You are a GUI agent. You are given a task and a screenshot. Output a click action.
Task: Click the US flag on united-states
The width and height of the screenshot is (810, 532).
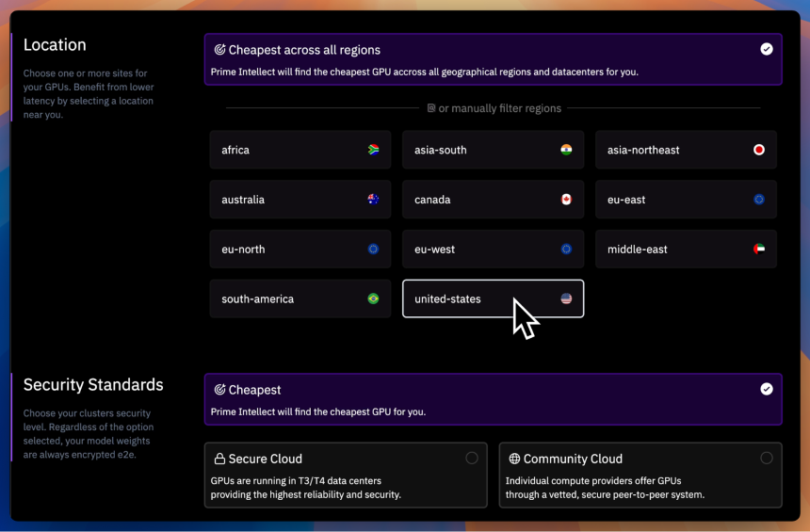566,298
